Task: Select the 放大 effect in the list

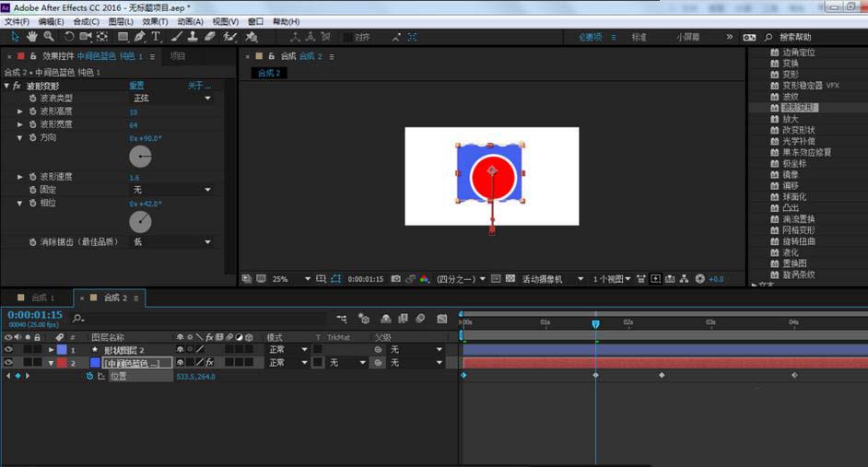Action: click(x=791, y=119)
